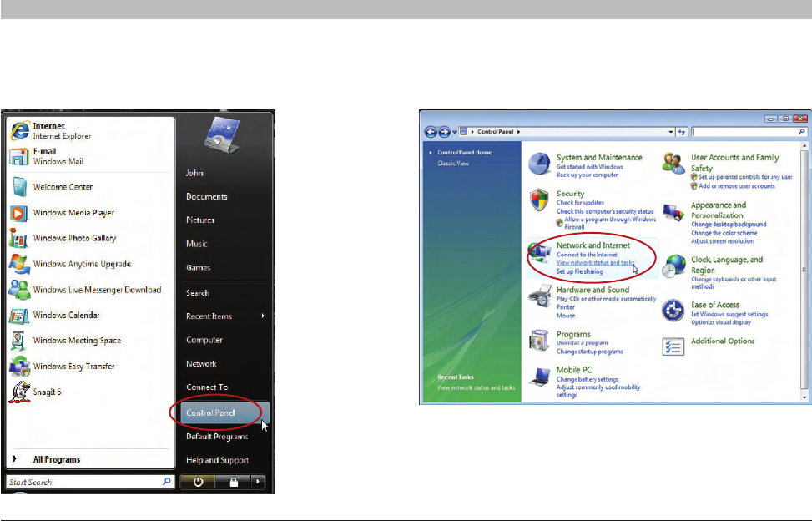The height and width of the screenshot is (521, 812).
Task: Open Control Panel from Start menu
Action: click(x=225, y=412)
